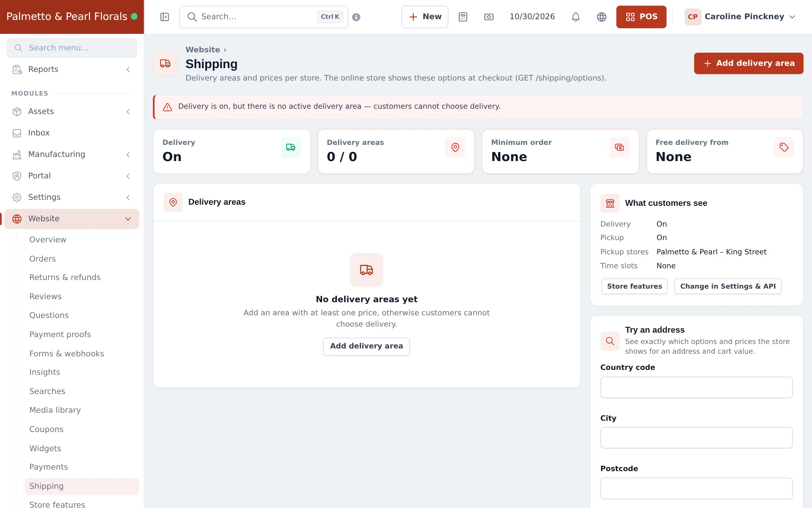Screen dimensions: 812x508
Task: Click the Shipping truck header icon
Action: [165, 63]
